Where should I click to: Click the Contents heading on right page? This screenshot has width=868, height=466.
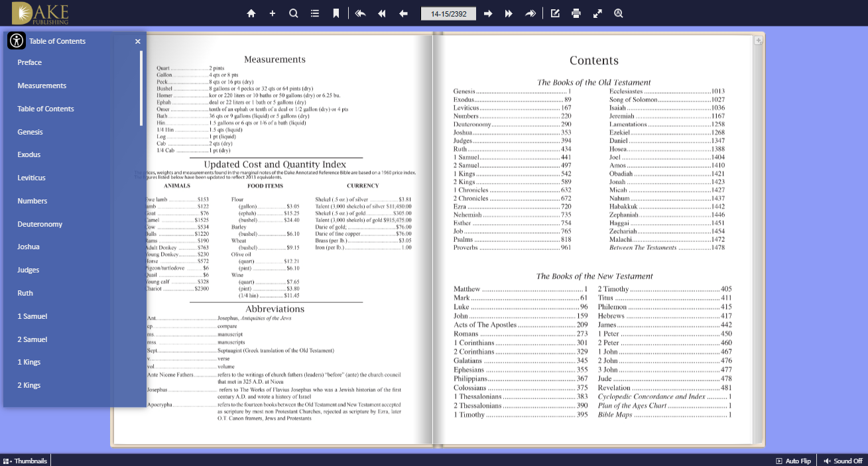click(x=594, y=60)
